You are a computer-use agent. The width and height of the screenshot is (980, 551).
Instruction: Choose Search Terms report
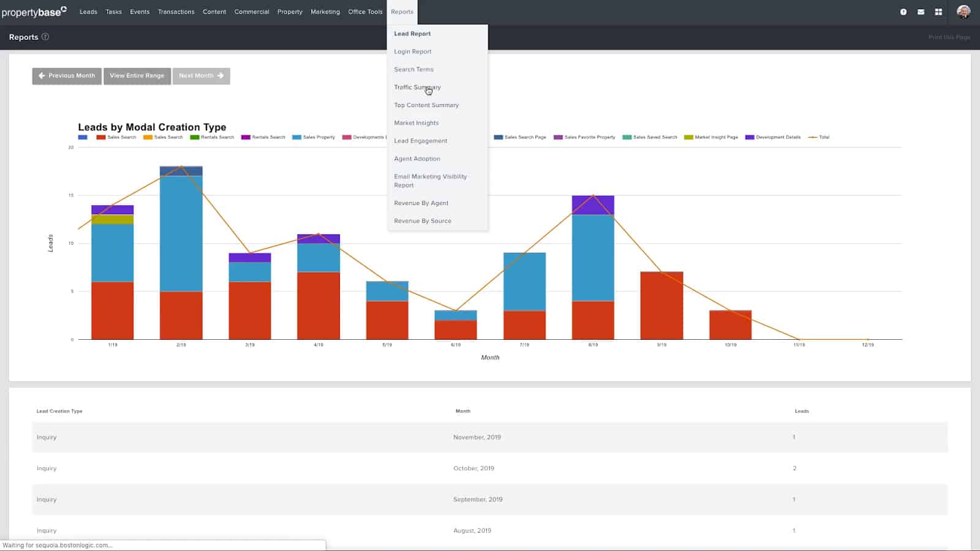click(x=413, y=69)
